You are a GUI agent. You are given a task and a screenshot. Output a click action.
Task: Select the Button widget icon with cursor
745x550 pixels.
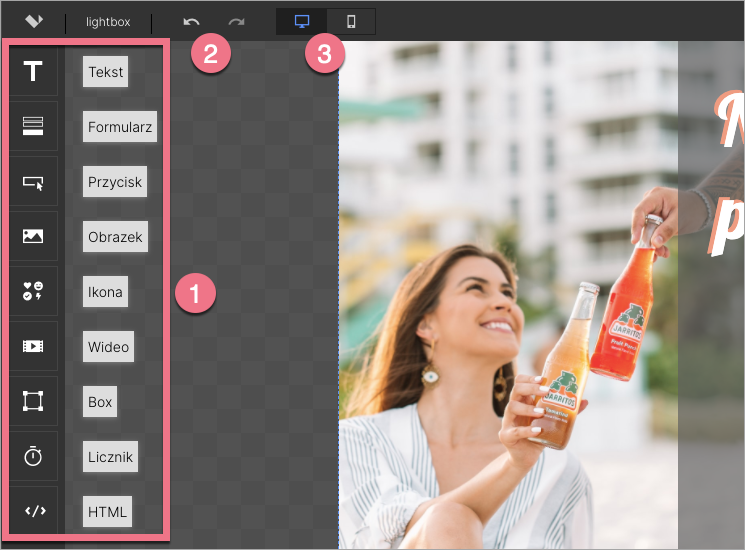(x=33, y=182)
